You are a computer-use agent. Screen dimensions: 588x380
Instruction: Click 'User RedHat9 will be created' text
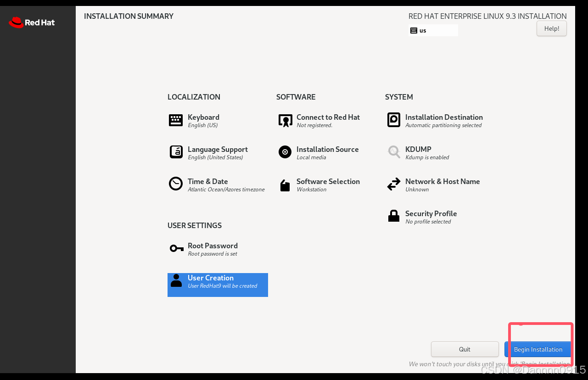[223, 286]
